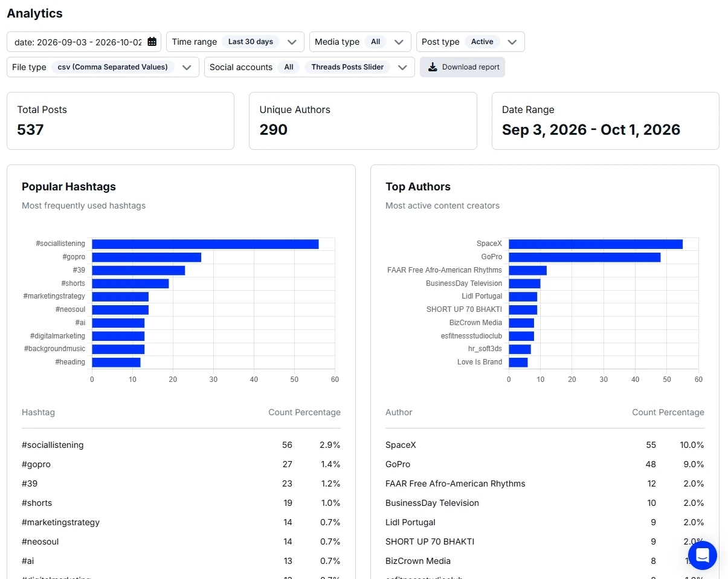Click the Total Posts card
Image resolution: width=728 pixels, height=579 pixels.
pos(120,121)
